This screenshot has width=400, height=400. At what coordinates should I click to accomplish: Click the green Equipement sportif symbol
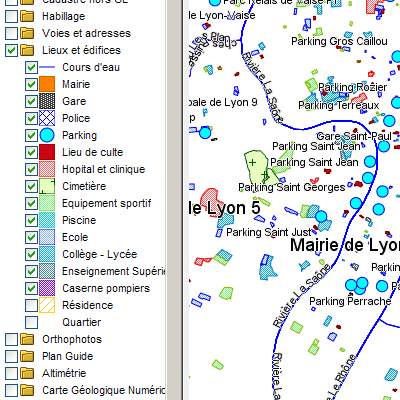pyautogui.click(x=47, y=203)
